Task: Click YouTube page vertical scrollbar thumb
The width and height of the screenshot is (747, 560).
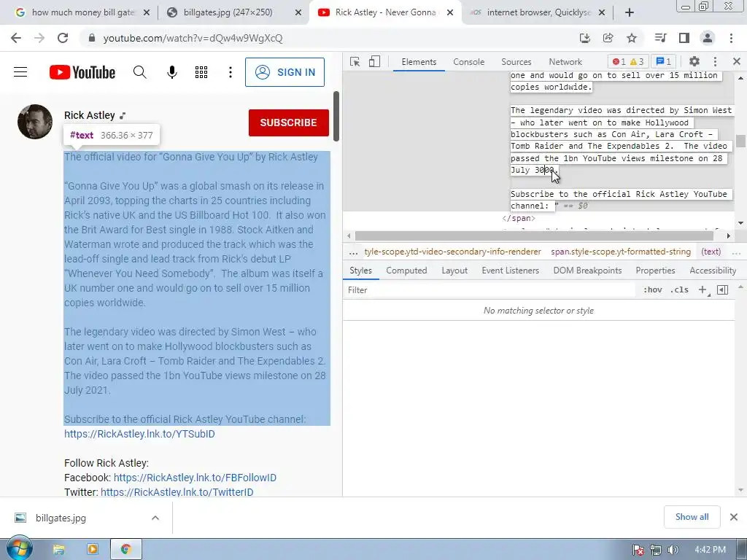Action: [x=336, y=116]
